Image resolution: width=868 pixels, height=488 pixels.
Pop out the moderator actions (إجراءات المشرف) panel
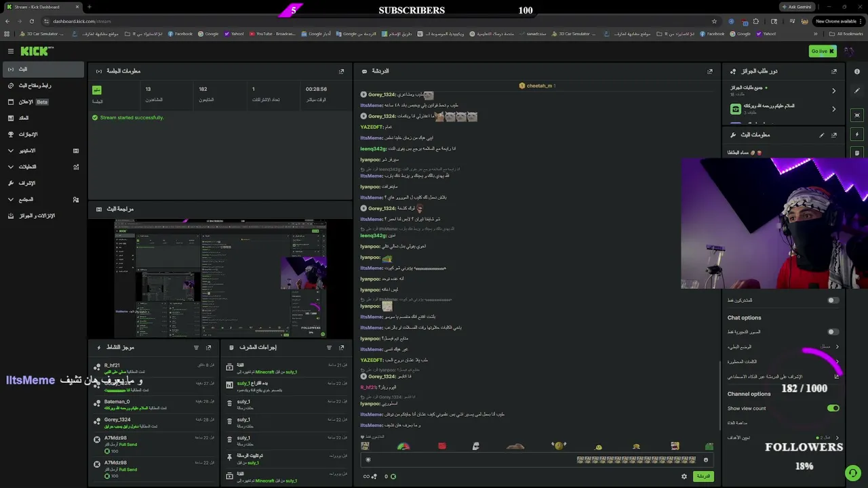pos(341,348)
